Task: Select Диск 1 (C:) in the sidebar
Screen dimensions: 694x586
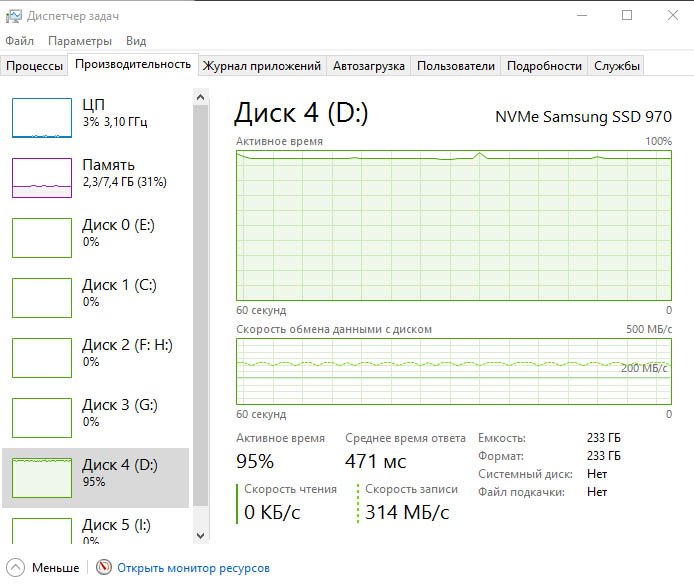Action: tap(95, 298)
